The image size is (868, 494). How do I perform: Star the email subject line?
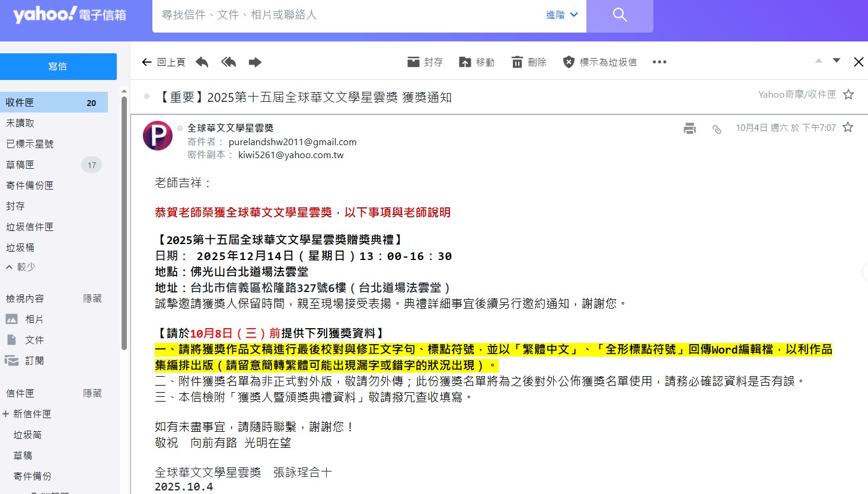click(x=848, y=95)
